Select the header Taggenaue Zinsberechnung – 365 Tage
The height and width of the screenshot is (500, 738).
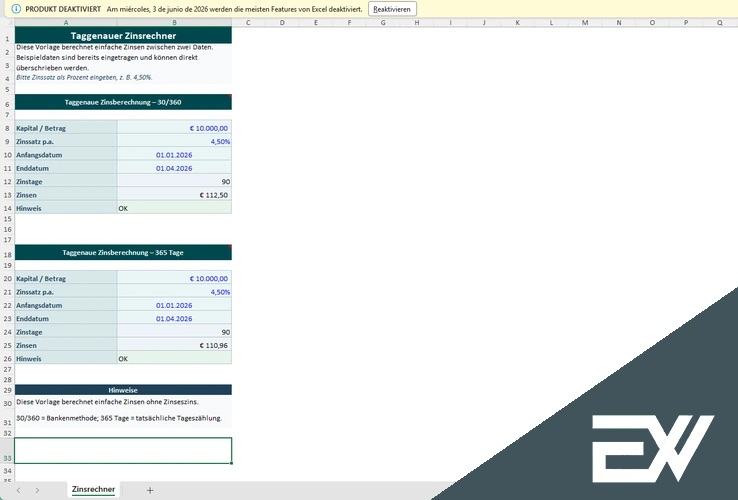123,252
